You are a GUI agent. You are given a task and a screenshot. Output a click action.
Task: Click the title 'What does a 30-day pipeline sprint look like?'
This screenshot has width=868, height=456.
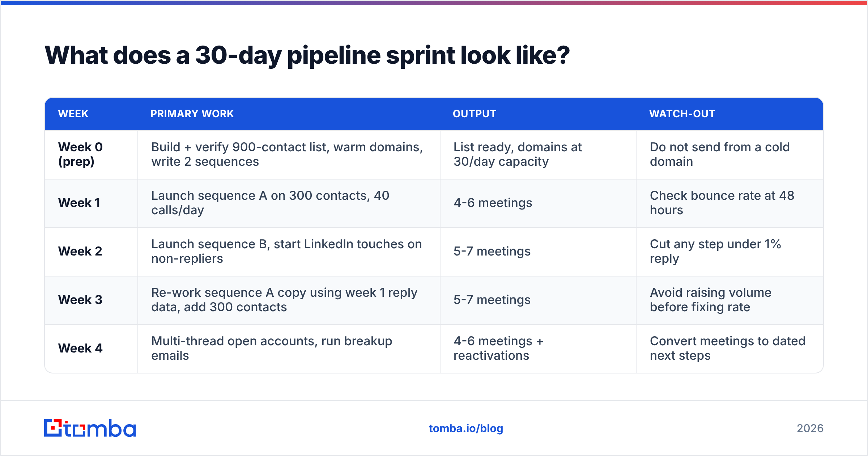coord(307,55)
